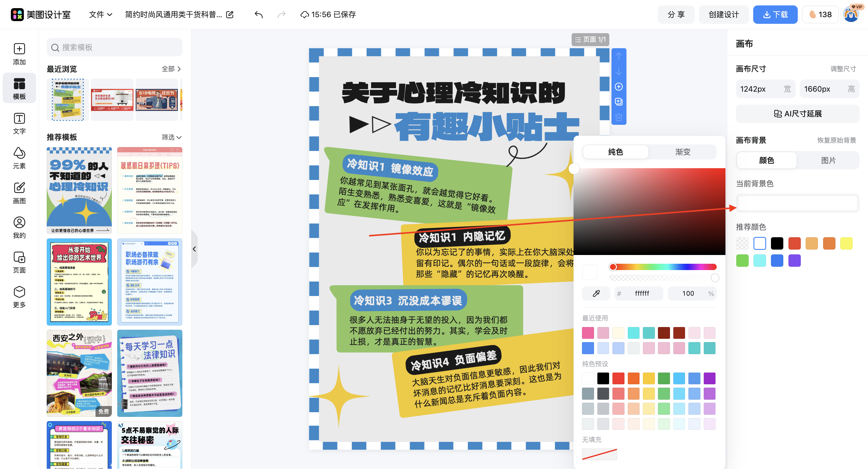
Task: Switch to the 图片 background tab
Action: tap(829, 160)
